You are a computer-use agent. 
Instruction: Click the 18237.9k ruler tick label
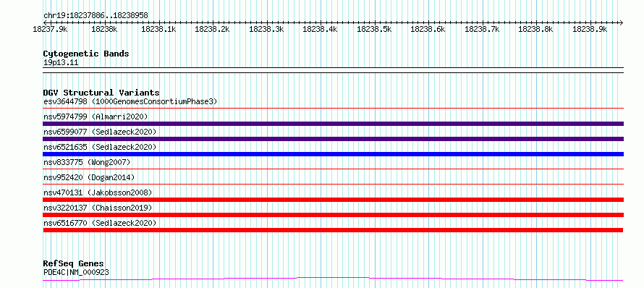51,29
